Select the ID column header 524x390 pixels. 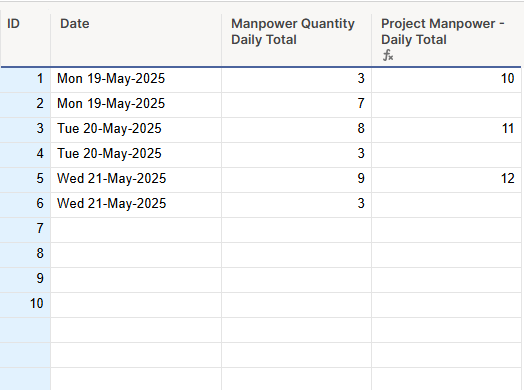(25, 39)
